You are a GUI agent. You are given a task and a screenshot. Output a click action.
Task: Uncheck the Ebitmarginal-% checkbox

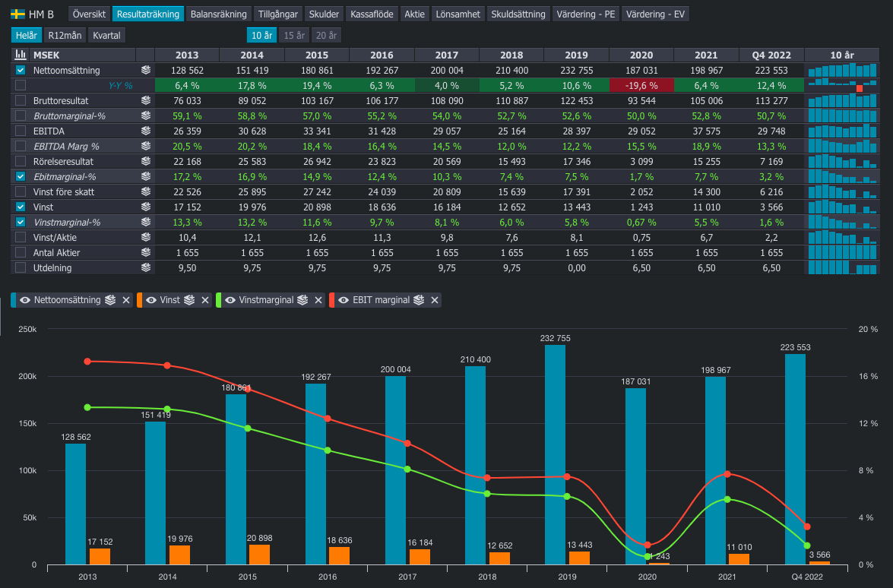pos(21,176)
